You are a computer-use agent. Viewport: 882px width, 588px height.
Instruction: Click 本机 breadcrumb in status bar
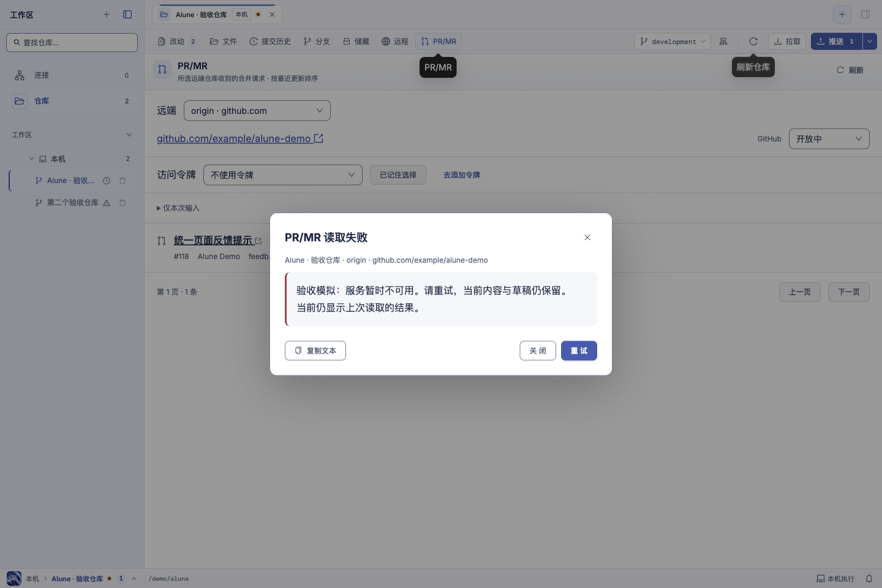pyautogui.click(x=32, y=579)
